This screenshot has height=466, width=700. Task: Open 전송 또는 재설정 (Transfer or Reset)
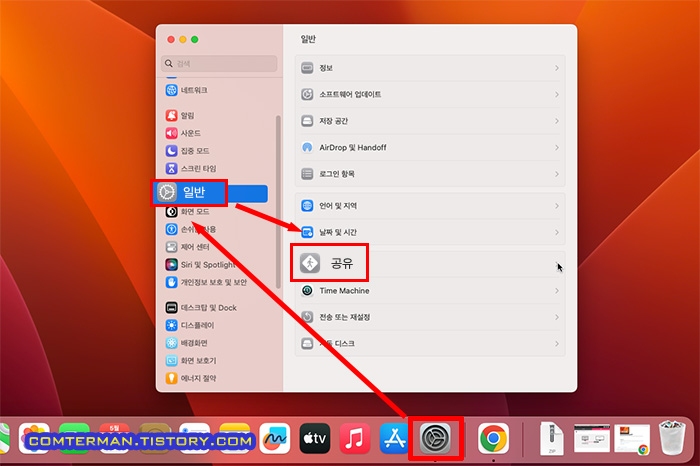pos(430,317)
